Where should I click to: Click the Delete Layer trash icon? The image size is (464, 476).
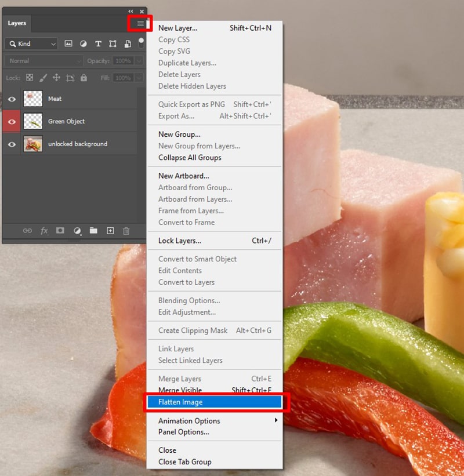coord(126,230)
